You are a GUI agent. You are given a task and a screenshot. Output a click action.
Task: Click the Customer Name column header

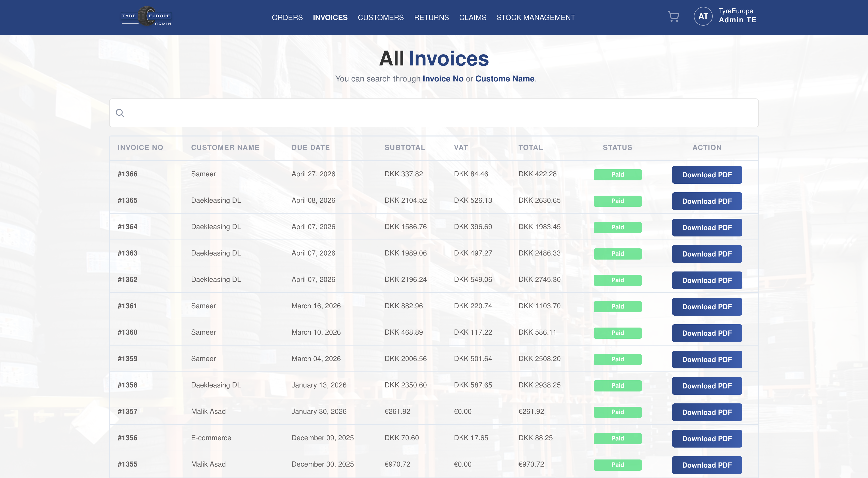pyautogui.click(x=225, y=148)
